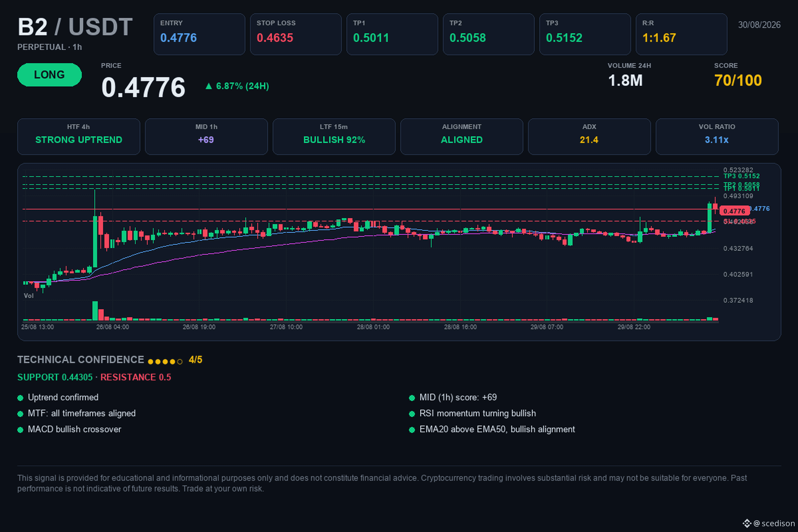Click the technical confidence rating dots
The width and height of the screenshot is (798, 532).
click(165, 361)
